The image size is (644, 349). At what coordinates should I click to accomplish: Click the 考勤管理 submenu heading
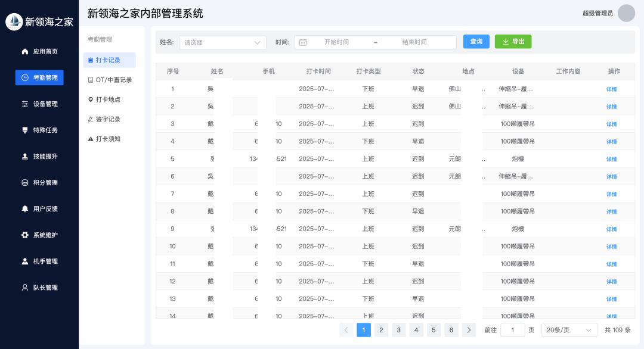(100, 39)
